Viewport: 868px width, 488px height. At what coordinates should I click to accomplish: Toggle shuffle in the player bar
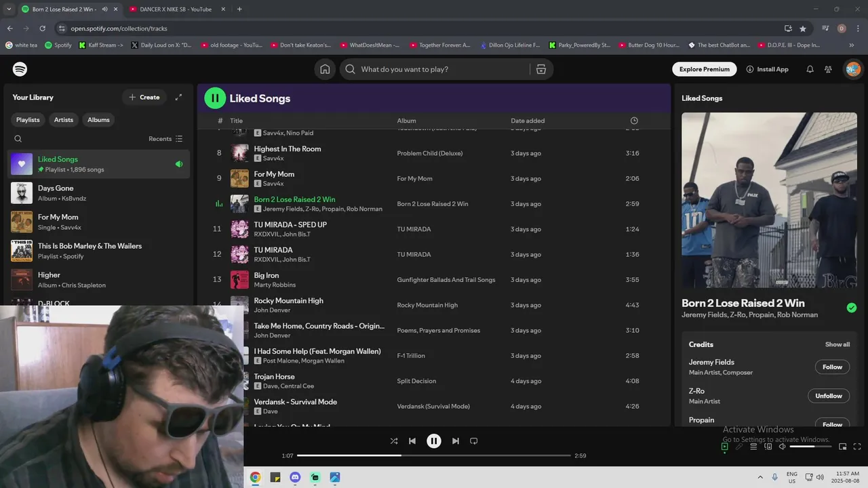(x=394, y=441)
